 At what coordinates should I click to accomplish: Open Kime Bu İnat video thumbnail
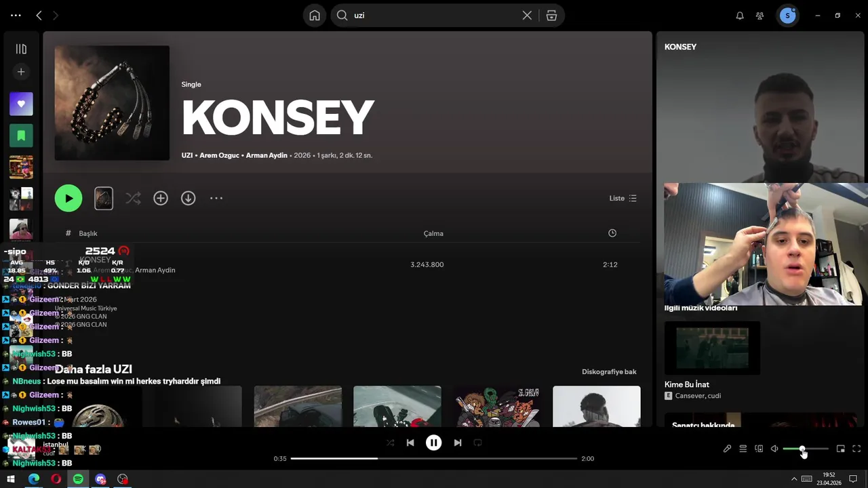[712, 348]
